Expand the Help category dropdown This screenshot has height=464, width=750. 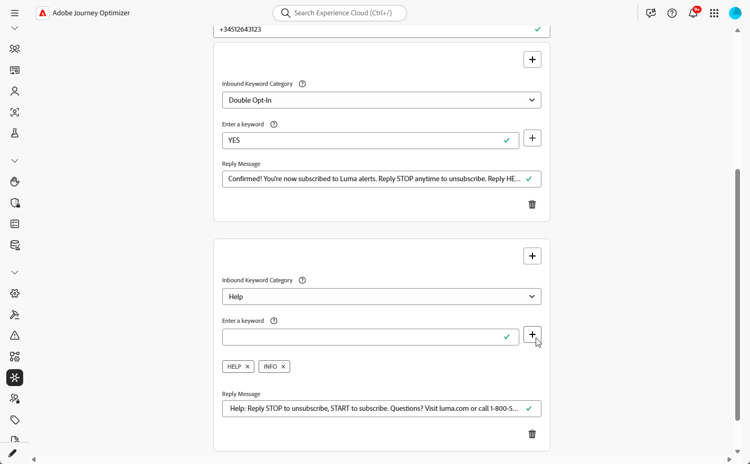[381, 297]
